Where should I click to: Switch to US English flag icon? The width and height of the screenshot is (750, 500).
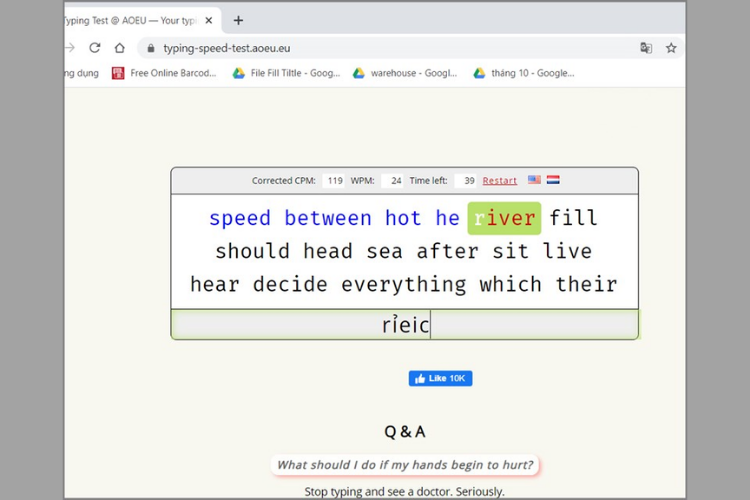tap(534, 180)
